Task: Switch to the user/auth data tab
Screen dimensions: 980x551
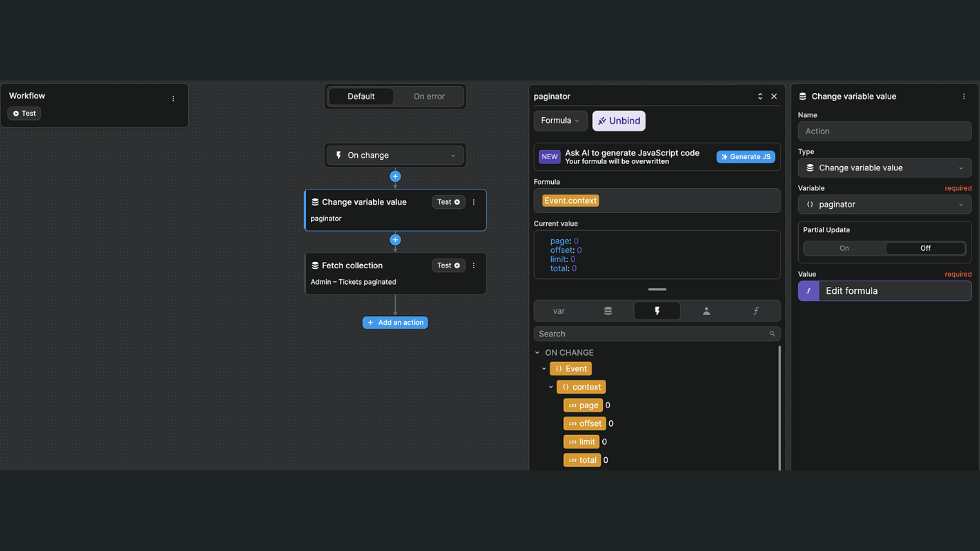Action: pos(706,311)
